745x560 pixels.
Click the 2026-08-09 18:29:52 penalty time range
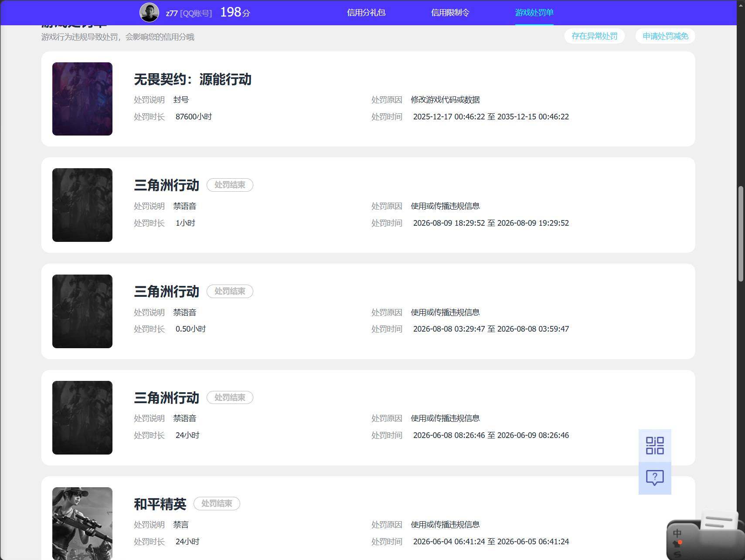(491, 223)
